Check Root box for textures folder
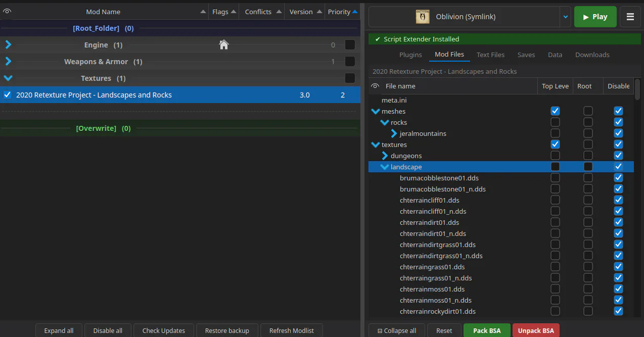The width and height of the screenshot is (644, 337). point(588,145)
